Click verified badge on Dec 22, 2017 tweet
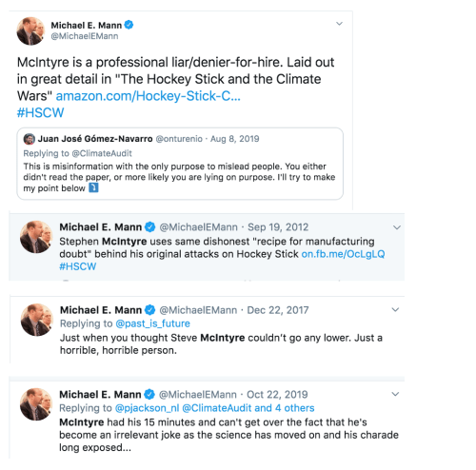Image resolution: width=476 pixels, height=470 pixels. pos(149,310)
